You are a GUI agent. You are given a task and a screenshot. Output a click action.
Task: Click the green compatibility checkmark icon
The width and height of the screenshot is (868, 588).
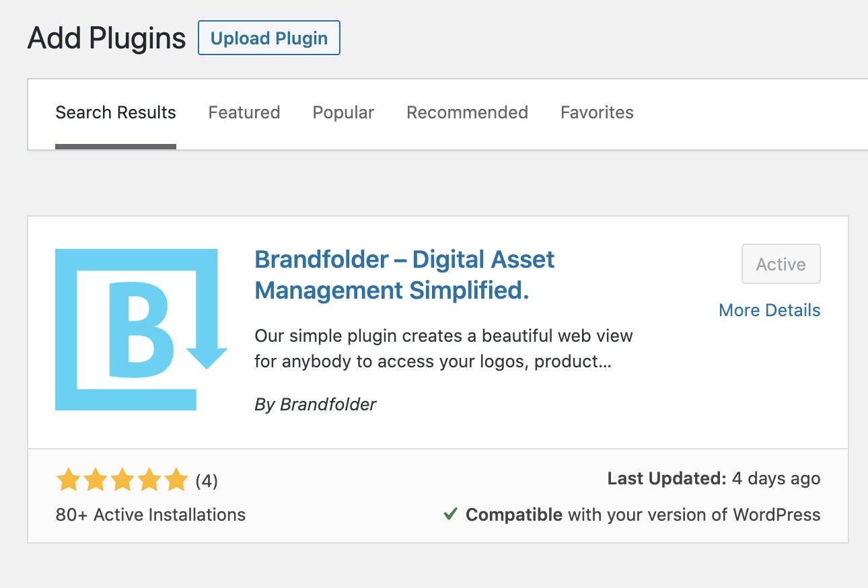450,515
